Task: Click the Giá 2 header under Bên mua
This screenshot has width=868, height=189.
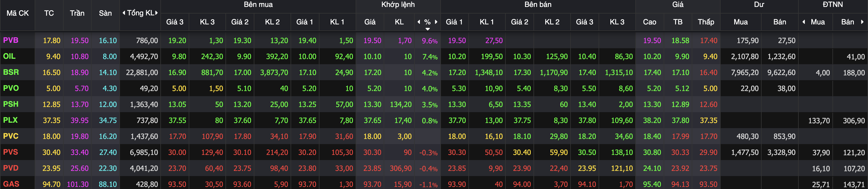Action: pos(240,22)
